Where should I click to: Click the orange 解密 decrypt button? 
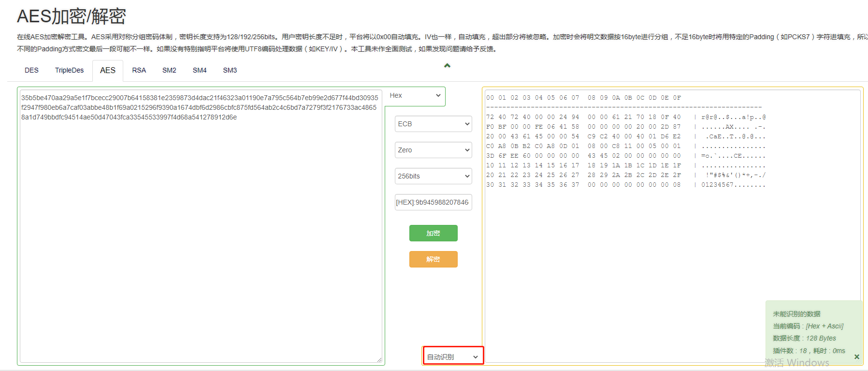pos(434,259)
